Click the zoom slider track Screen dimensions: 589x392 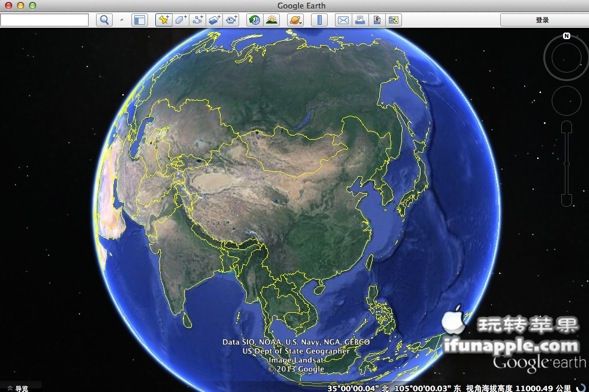click(x=566, y=163)
